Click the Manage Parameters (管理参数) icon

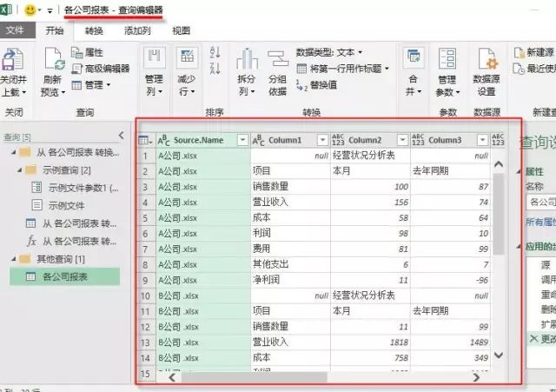[447, 58]
